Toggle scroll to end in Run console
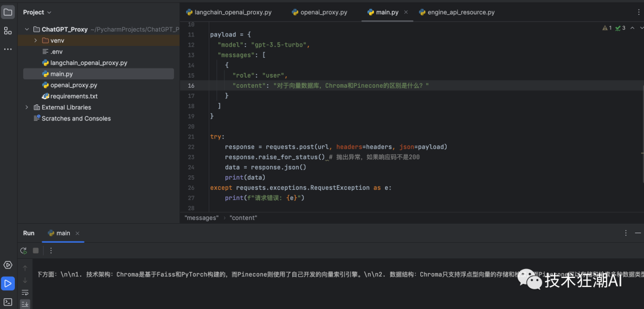Screen dimensions: 644x309 coord(25,304)
